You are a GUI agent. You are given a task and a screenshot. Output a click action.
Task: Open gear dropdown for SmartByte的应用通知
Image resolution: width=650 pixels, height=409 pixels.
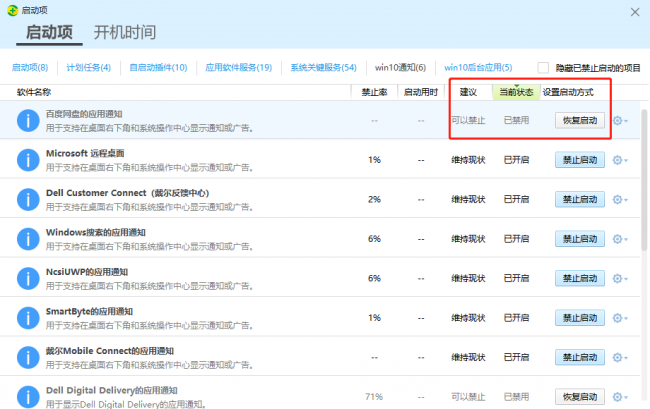pos(620,318)
